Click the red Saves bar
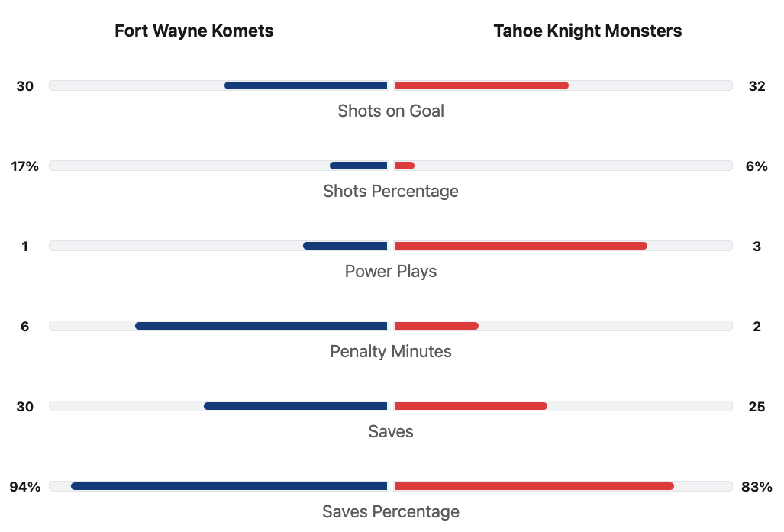Viewport: 784px width, 532px height. coord(470,406)
